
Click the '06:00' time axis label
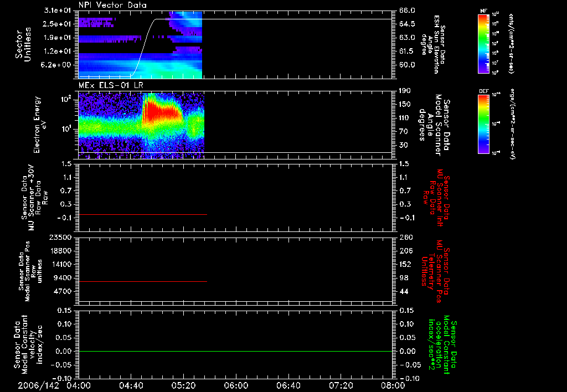[x=236, y=386]
